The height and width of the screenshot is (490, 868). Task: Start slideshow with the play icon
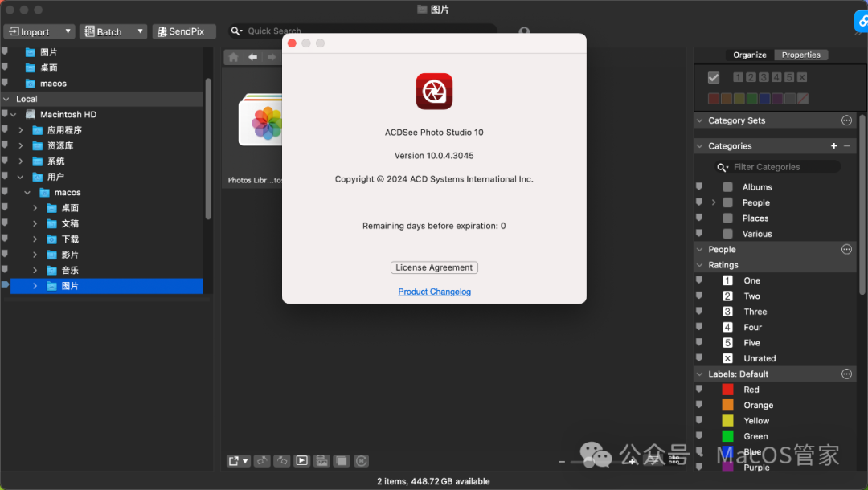click(x=301, y=461)
